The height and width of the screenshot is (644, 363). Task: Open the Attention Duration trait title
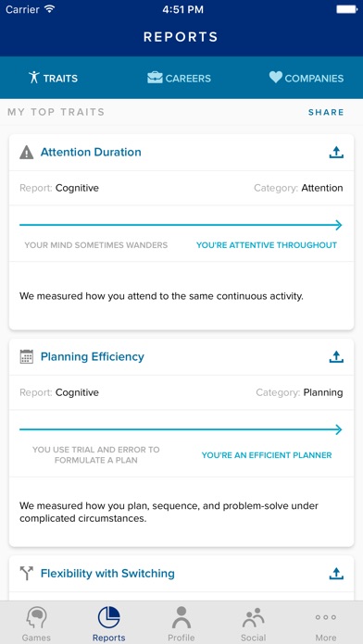[x=91, y=153]
